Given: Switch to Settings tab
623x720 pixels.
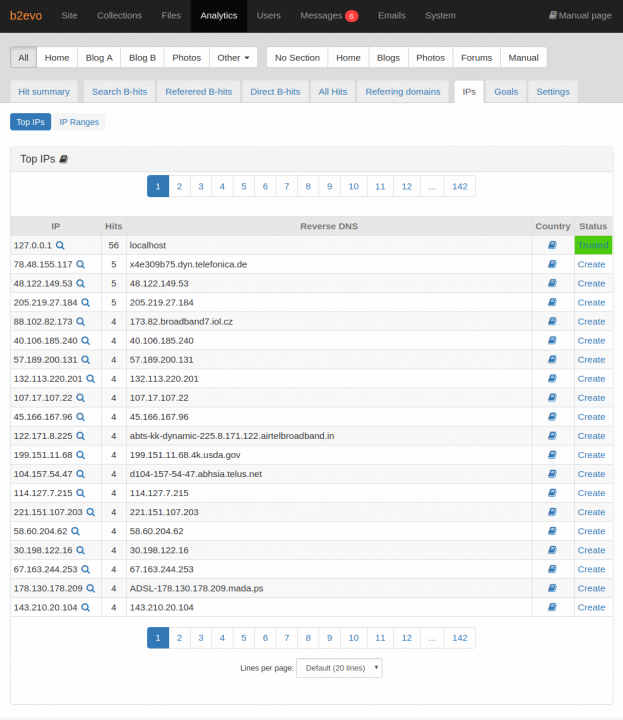Looking at the screenshot, I should pyautogui.click(x=553, y=91).
